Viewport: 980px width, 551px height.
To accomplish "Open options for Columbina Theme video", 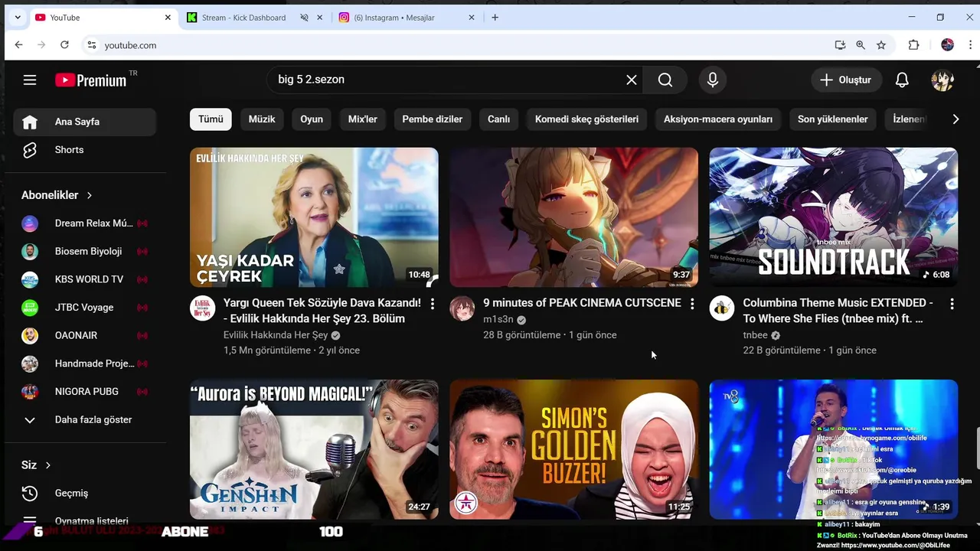I will (x=952, y=304).
